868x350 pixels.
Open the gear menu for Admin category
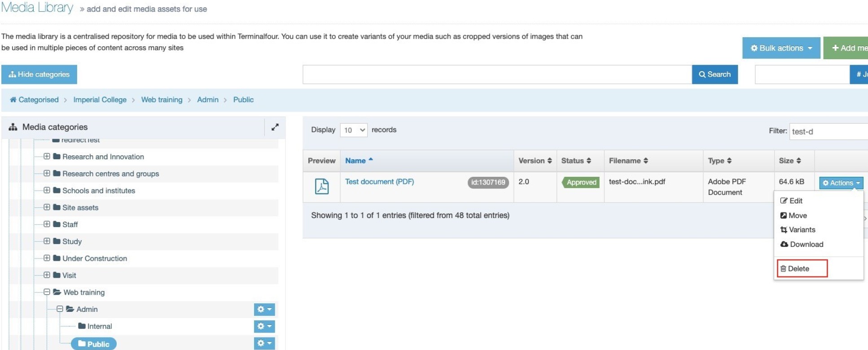(264, 310)
